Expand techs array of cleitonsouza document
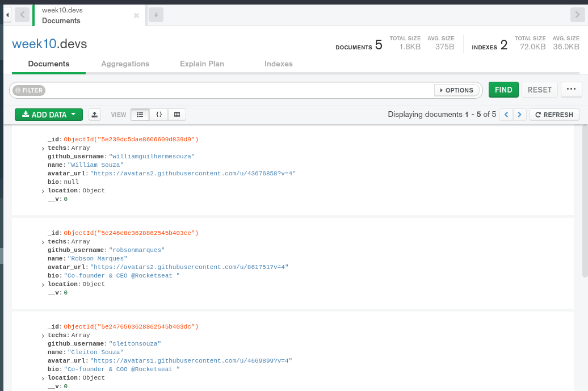 tap(43, 336)
